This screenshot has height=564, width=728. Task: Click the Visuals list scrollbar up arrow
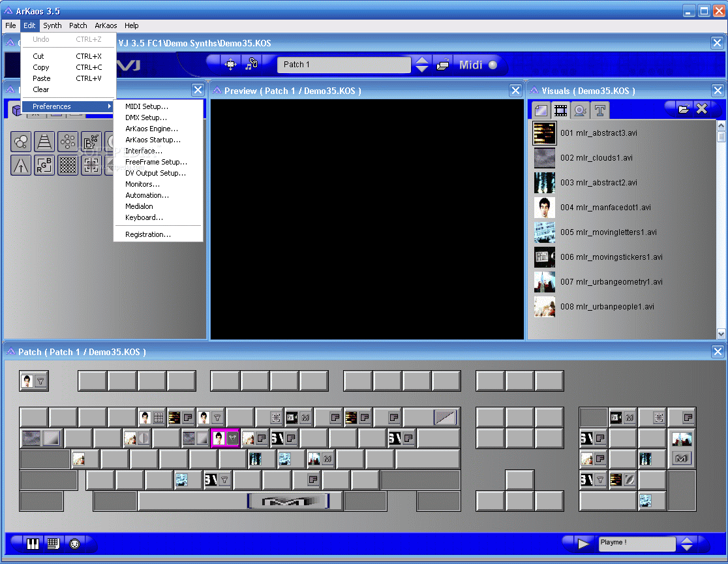click(x=721, y=125)
